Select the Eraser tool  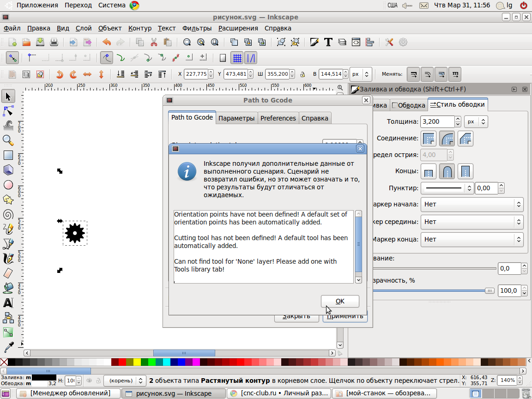pos(8,273)
